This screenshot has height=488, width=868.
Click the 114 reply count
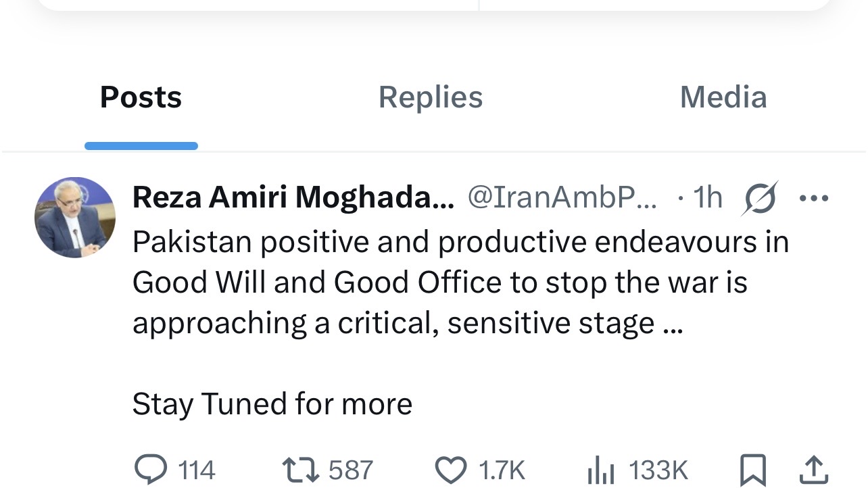click(x=197, y=470)
